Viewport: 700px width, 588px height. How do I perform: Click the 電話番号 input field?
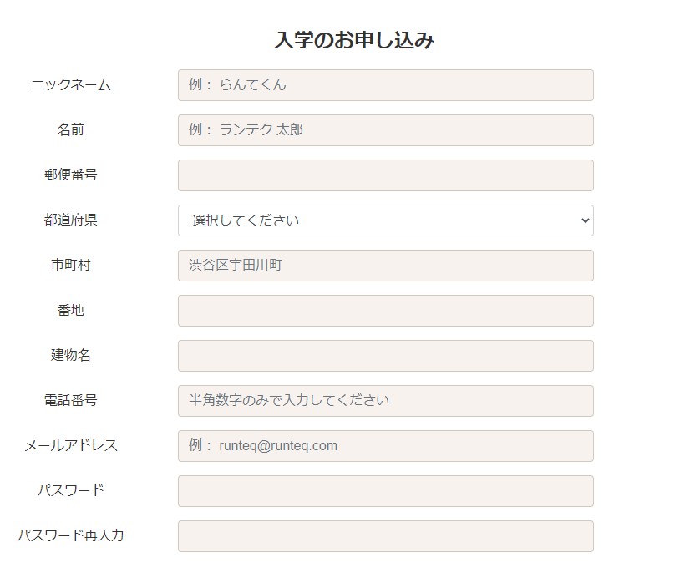[386, 401]
